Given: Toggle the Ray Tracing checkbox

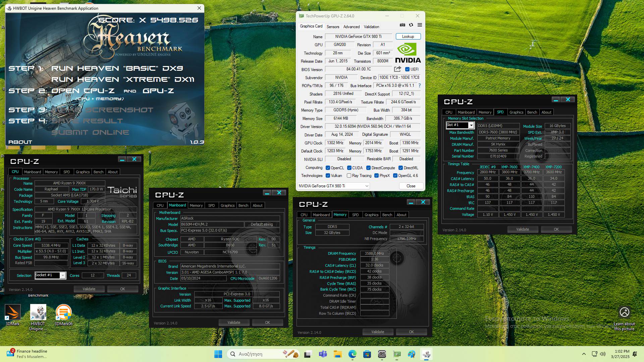Looking at the screenshot, I should (349, 176).
